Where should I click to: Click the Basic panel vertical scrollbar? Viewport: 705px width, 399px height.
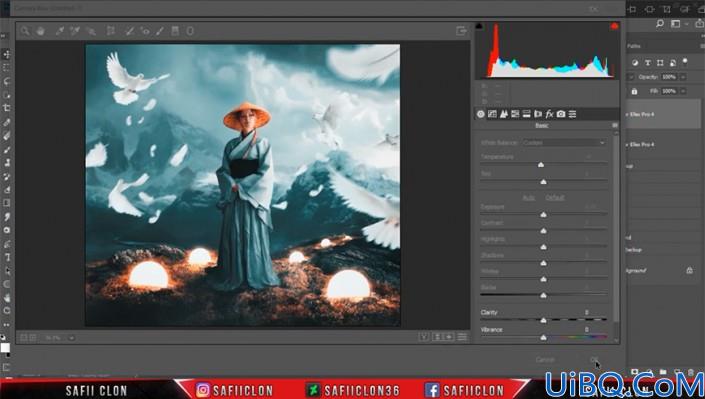coord(616,236)
